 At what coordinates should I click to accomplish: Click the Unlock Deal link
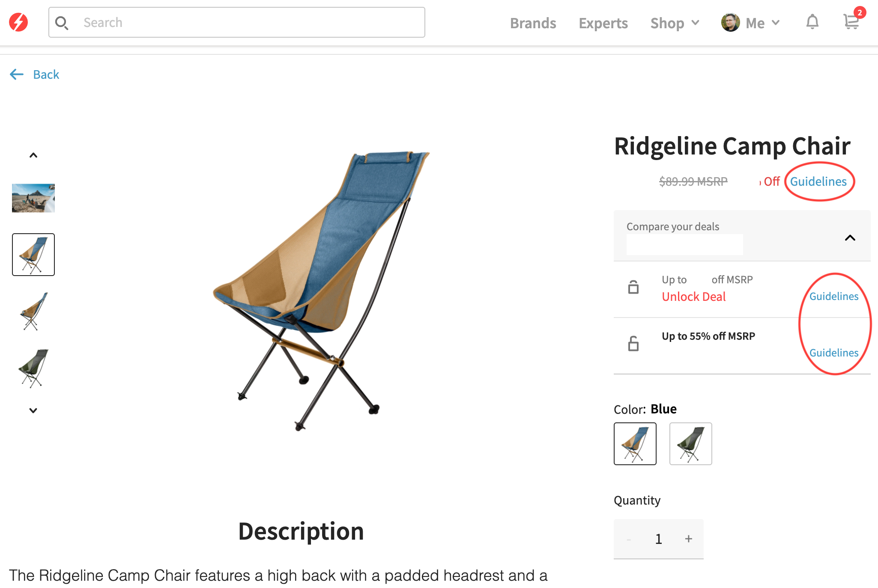point(694,297)
